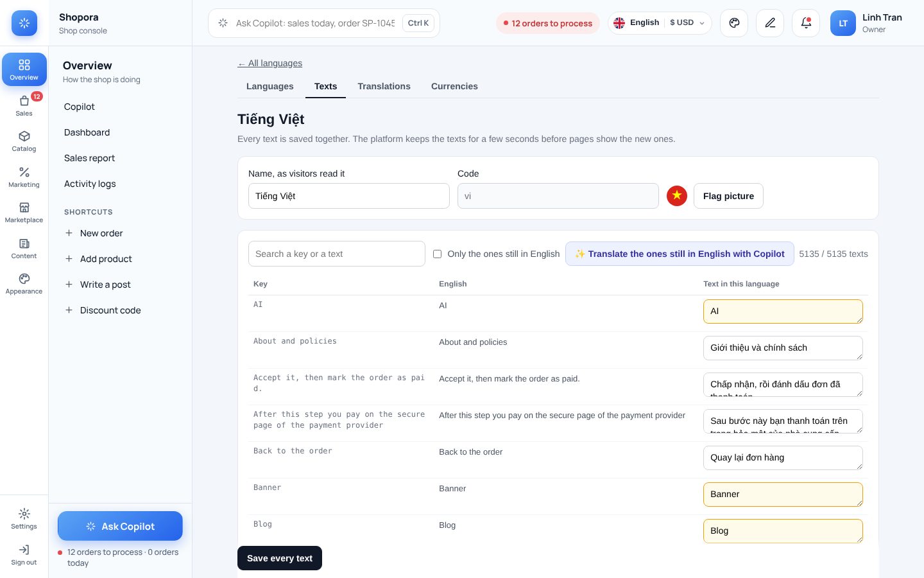
Task: Open the Appearance section icon
Action: 24,283
